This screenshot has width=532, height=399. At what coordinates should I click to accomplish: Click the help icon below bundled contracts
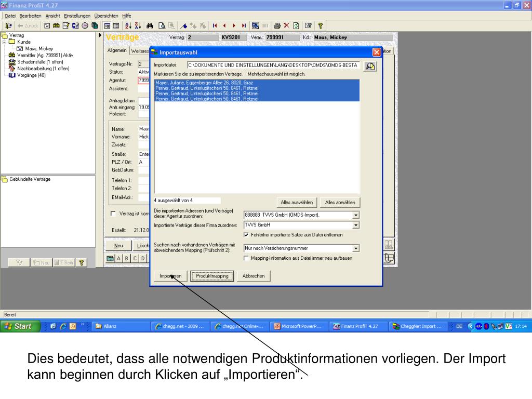pyautogui.click(x=82, y=262)
